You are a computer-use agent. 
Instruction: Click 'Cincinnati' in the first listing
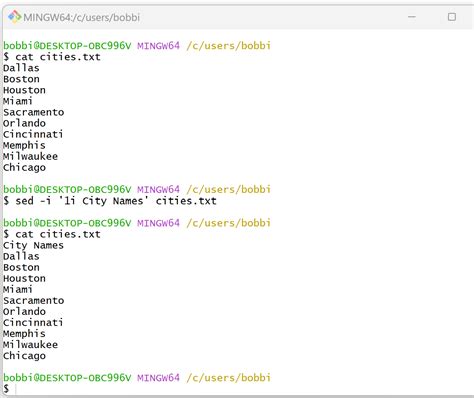33,134
